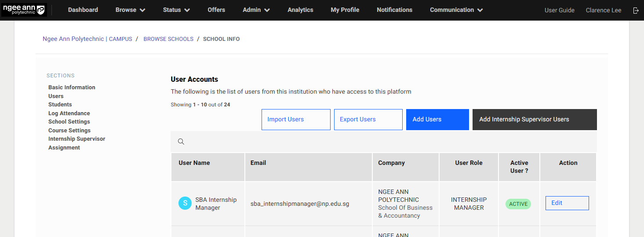The width and height of the screenshot is (644, 237).
Task: Click the Import Users button
Action: click(x=296, y=120)
